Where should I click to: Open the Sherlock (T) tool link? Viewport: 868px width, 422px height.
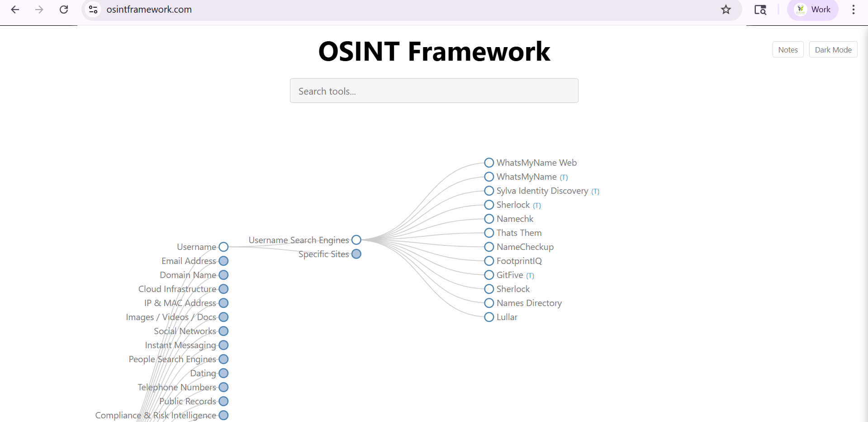click(518, 205)
